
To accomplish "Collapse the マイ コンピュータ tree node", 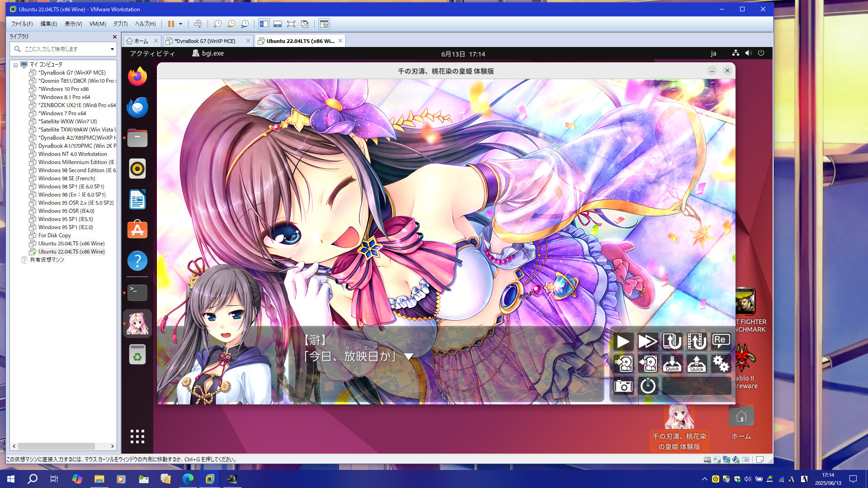I will point(15,65).
